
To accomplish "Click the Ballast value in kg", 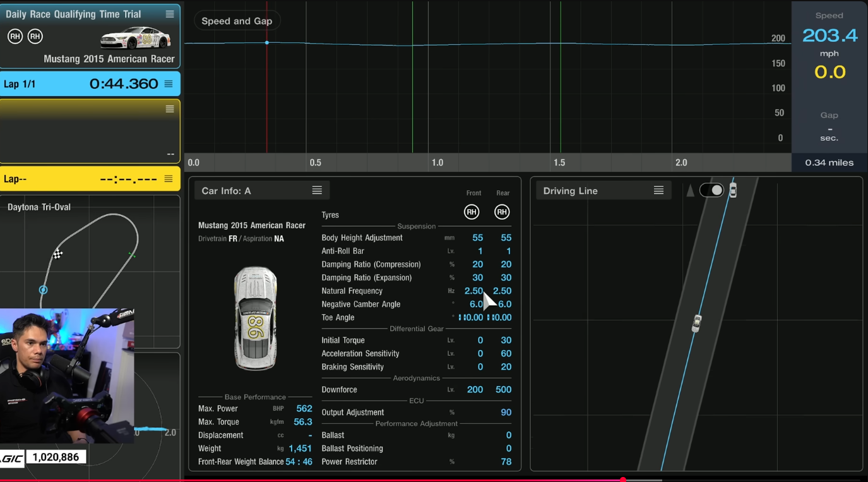I will point(508,435).
